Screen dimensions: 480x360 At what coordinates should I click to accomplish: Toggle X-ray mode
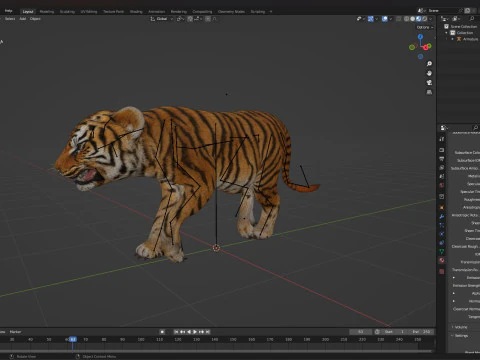(x=399, y=19)
